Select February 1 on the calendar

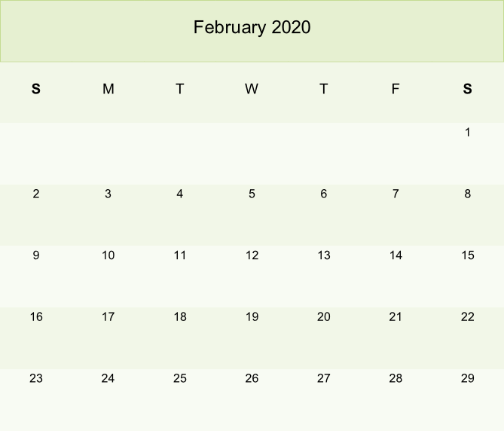[467, 133]
